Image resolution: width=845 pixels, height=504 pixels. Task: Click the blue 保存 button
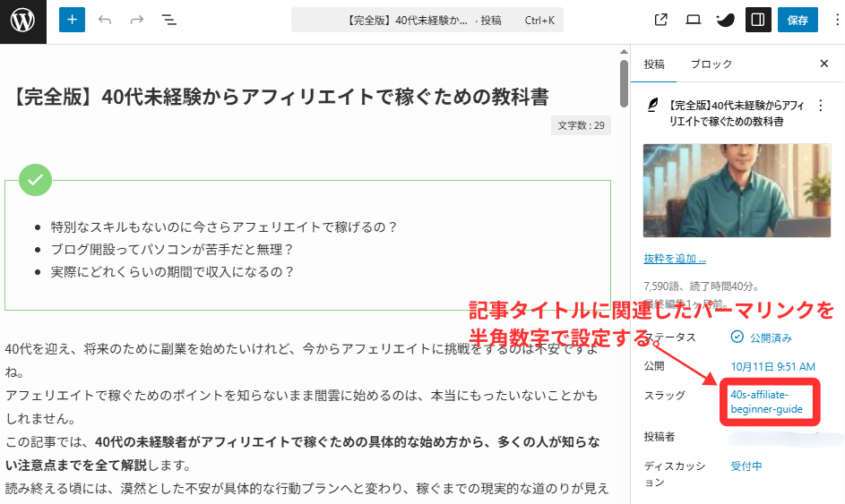point(798,20)
